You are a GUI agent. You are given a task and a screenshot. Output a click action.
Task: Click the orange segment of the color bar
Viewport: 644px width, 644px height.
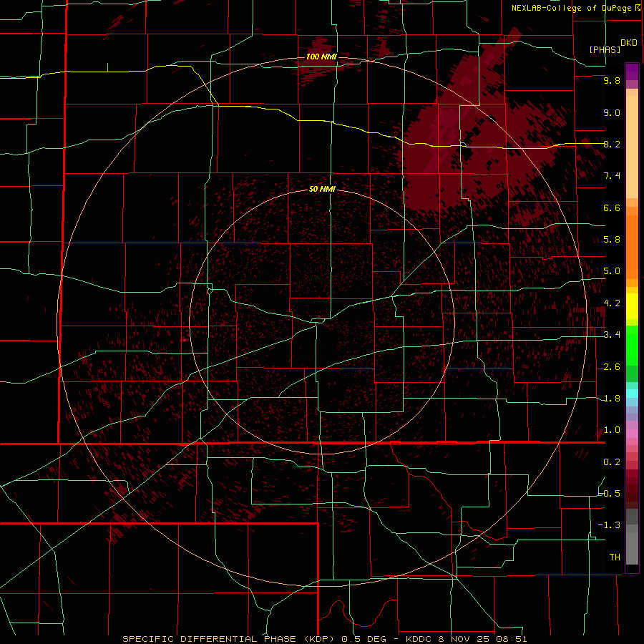pos(632,248)
